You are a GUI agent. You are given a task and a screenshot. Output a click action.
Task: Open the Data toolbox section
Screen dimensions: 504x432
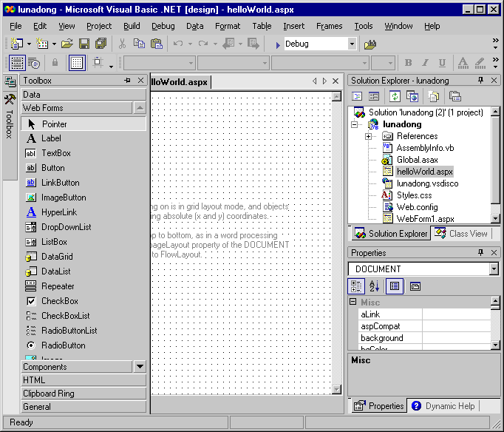84,95
